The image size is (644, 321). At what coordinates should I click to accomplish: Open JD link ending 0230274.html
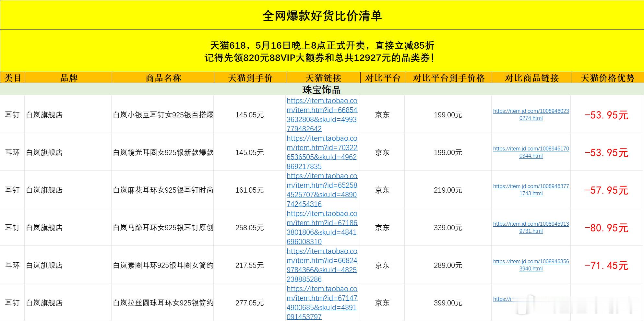(531, 114)
